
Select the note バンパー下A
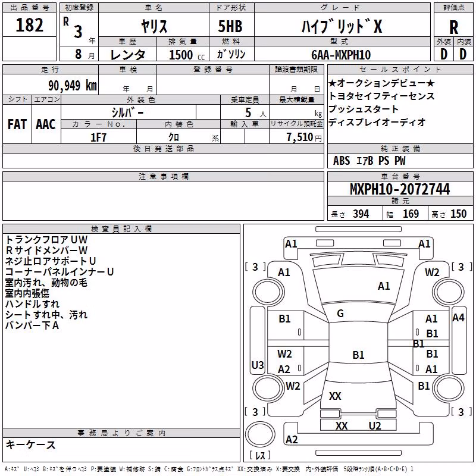click(x=32, y=325)
